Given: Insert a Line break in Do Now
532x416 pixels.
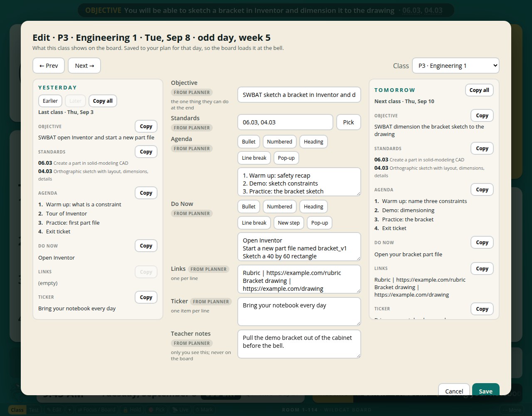Looking at the screenshot, I should (x=254, y=223).
